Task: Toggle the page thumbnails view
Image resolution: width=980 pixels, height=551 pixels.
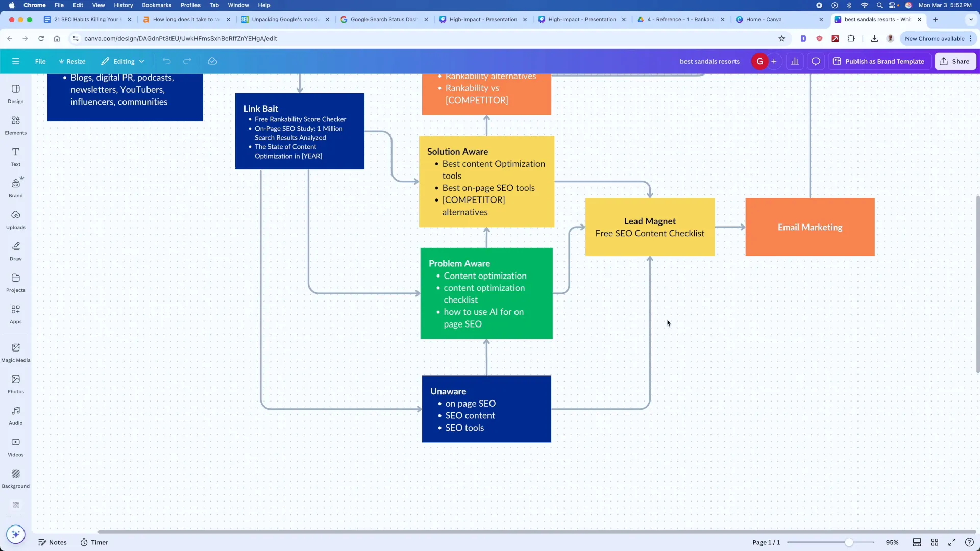Action: click(917, 542)
